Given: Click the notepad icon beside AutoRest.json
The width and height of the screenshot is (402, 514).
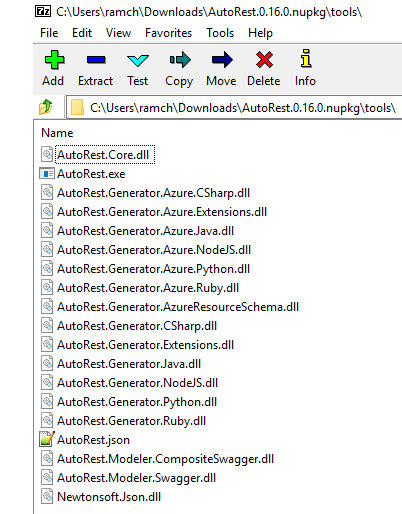Looking at the screenshot, I should click(x=47, y=439).
